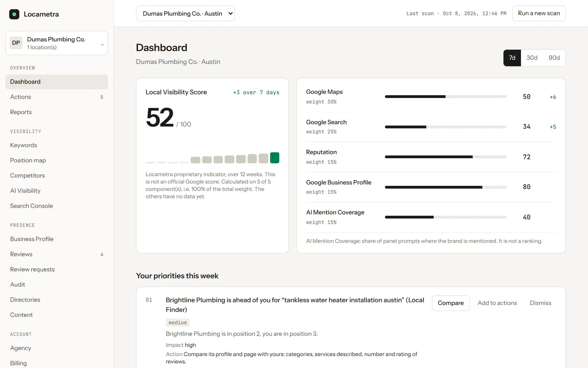Open AI Visibility
588x368 pixels.
pyautogui.click(x=57, y=191)
